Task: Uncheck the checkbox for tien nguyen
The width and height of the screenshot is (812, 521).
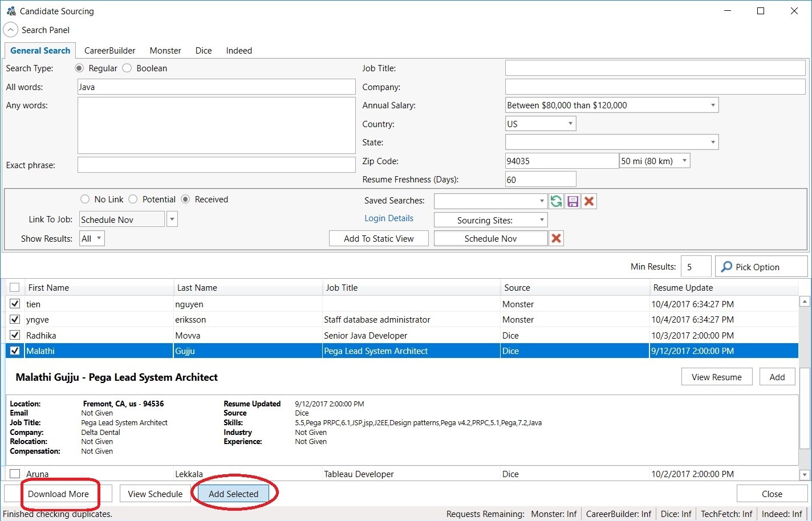Action: pos(15,304)
